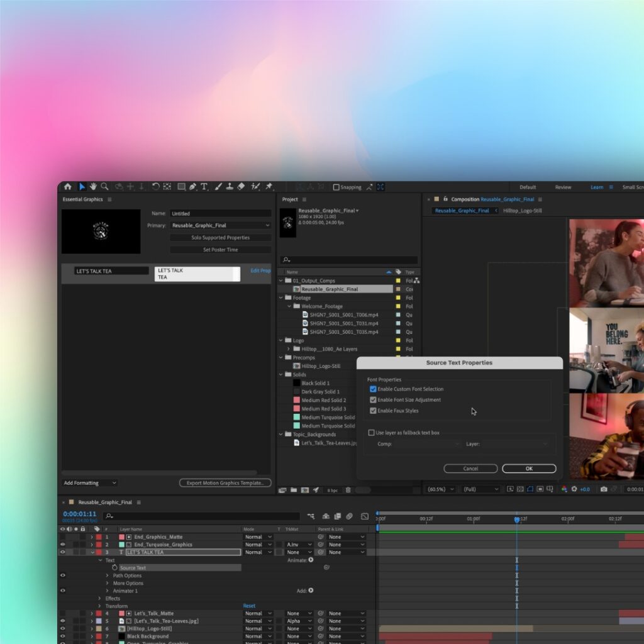Expand Path Options under Text layer
This screenshot has height=644, width=644.
108,575
